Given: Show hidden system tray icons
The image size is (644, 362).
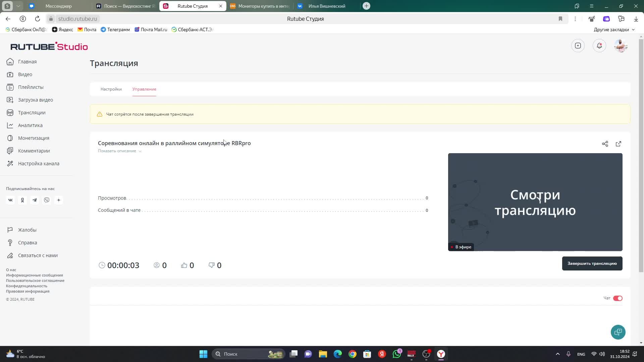Looking at the screenshot, I should point(557,354).
